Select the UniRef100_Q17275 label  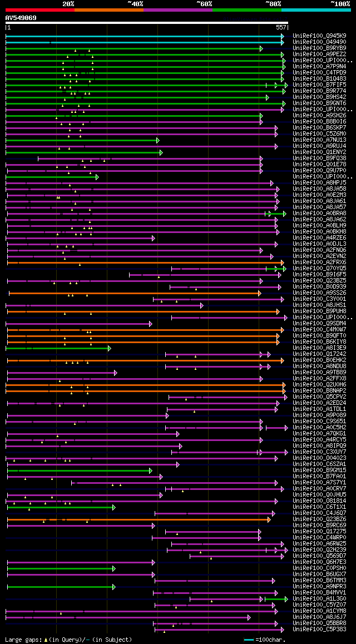pyautogui.click(x=319, y=532)
